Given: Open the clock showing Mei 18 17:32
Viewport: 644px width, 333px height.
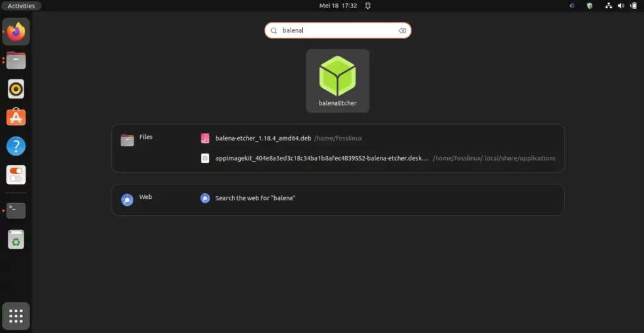Looking at the screenshot, I should pos(338,6).
